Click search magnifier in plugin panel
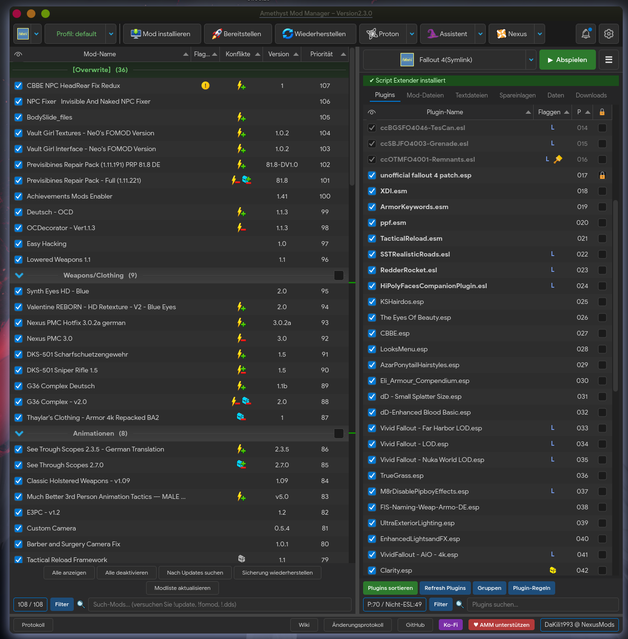The width and height of the screenshot is (628, 639). coord(460,604)
